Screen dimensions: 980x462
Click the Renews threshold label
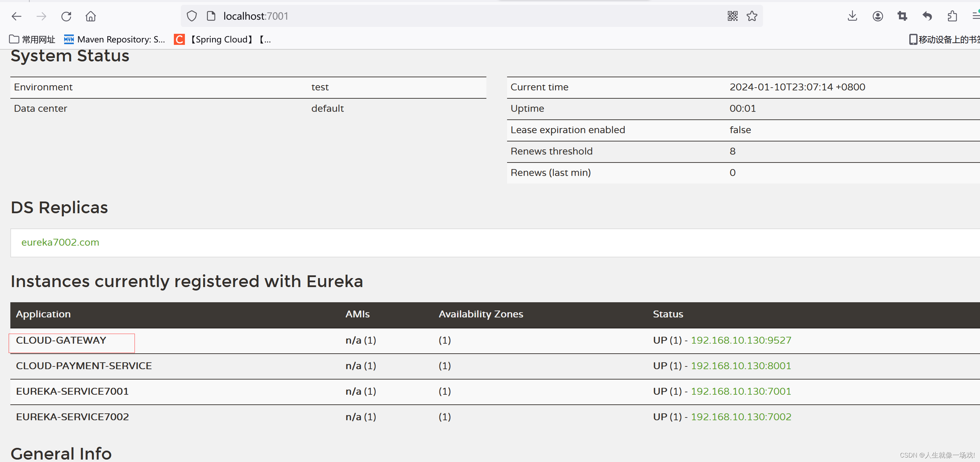[x=551, y=151]
